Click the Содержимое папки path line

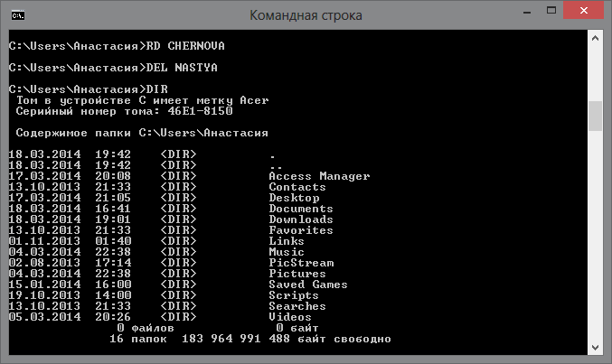point(142,133)
